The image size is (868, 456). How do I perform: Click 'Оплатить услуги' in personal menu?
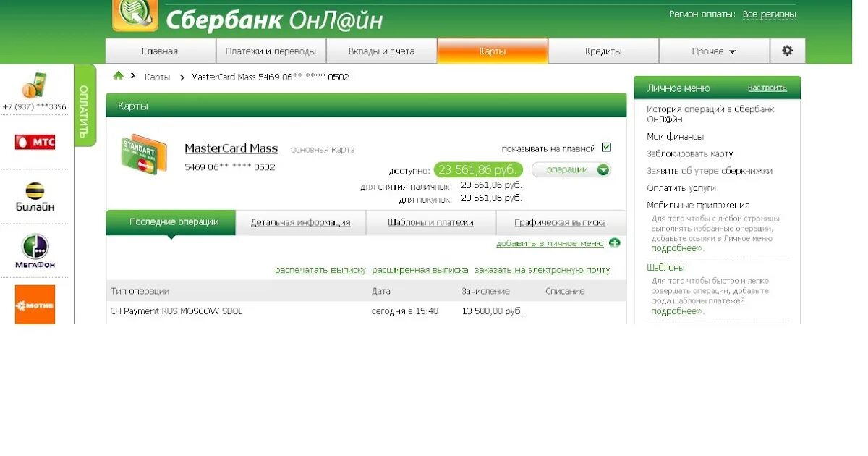[681, 188]
